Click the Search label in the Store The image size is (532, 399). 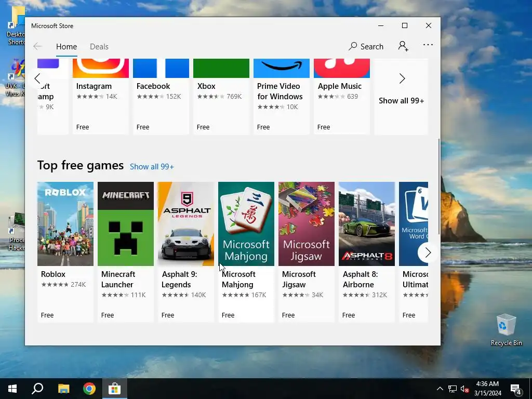[x=372, y=46]
